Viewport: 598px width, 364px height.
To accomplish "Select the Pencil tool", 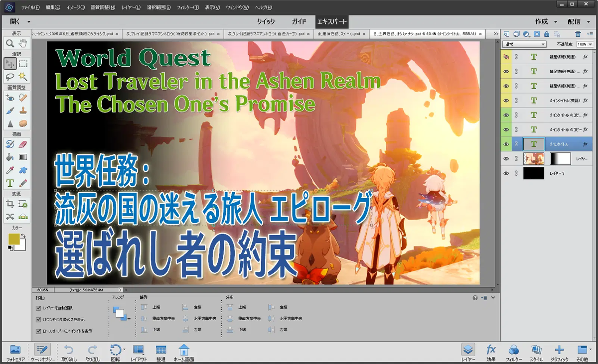I will tap(23, 183).
